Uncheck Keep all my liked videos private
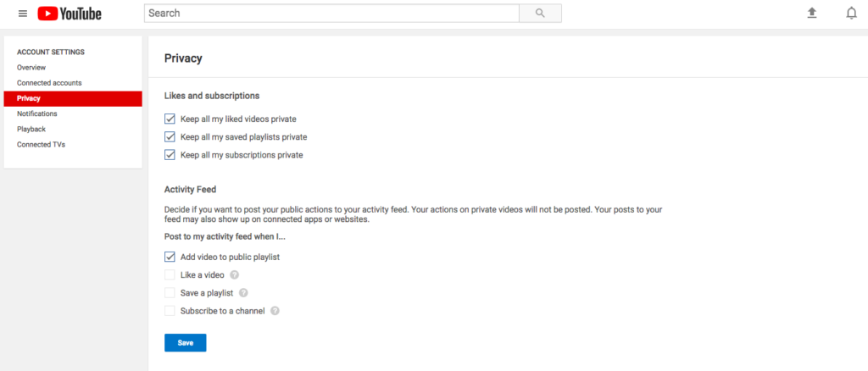Viewport: 868px width, 371px height. click(x=170, y=119)
